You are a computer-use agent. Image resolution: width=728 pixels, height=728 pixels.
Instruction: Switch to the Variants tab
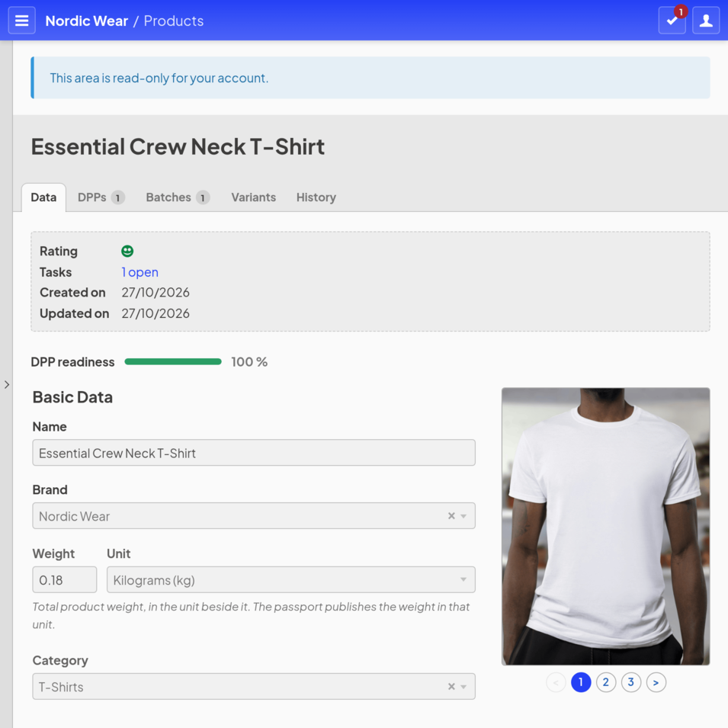pos(254,197)
